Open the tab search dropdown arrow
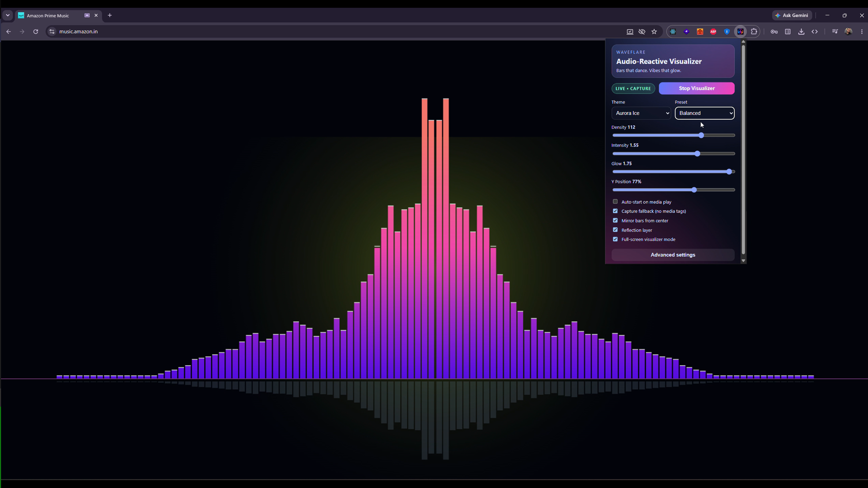Viewport: 868px width, 488px height. (7, 15)
